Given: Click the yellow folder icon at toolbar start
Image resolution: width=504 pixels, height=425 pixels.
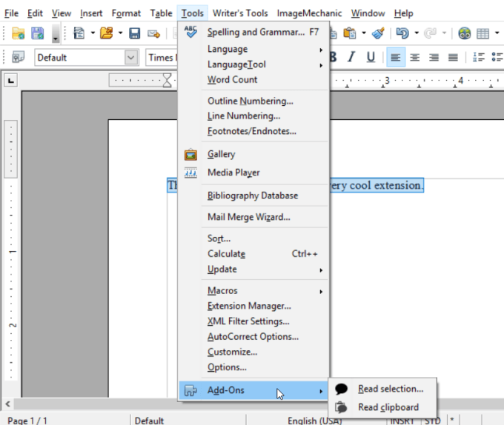Looking at the screenshot, I should coord(18,33).
